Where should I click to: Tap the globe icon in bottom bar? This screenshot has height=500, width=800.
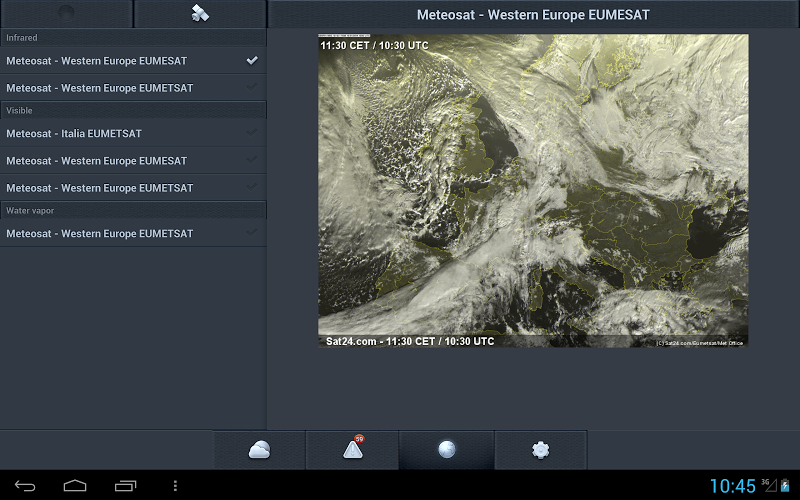pyautogui.click(x=447, y=450)
